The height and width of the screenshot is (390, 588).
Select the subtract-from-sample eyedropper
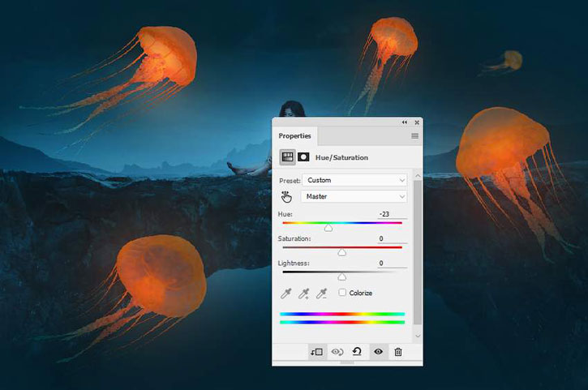pyautogui.click(x=321, y=294)
